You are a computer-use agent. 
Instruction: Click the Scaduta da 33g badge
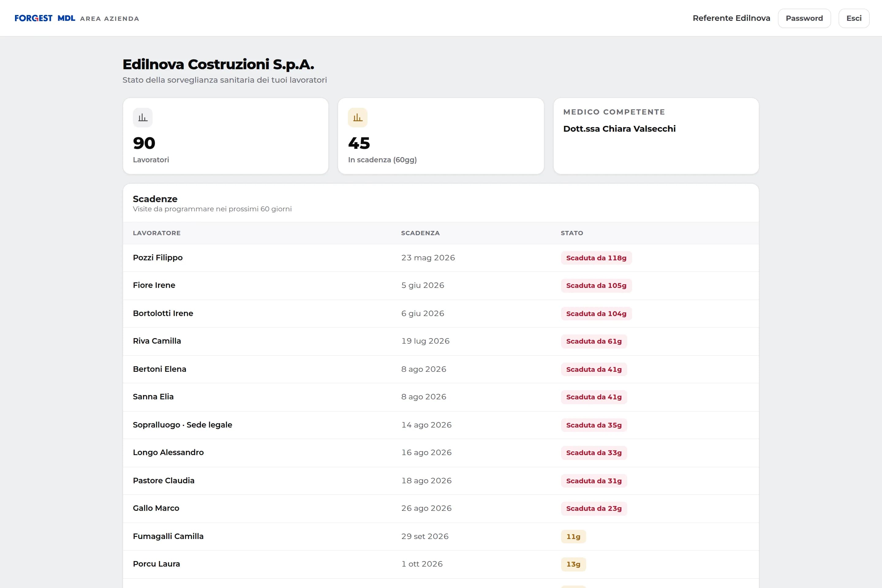[594, 453]
